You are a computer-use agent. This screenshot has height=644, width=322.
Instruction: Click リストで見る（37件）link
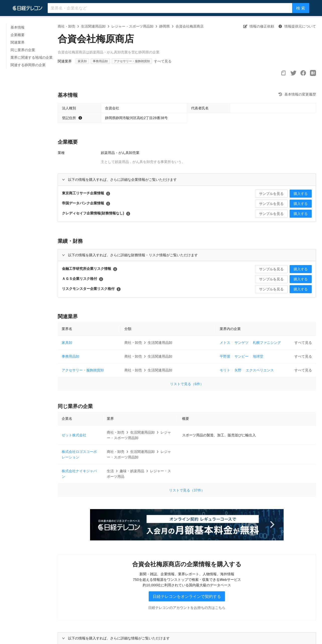click(187, 490)
